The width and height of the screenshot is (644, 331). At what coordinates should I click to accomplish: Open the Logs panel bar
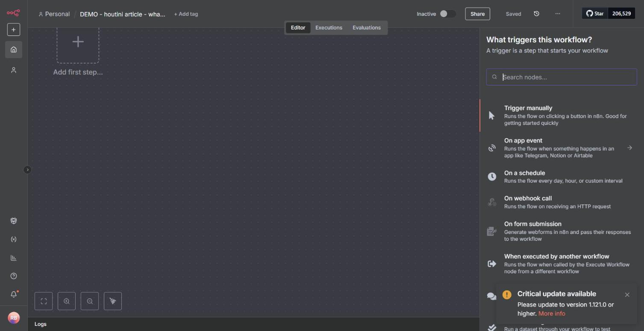(x=254, y=324)
